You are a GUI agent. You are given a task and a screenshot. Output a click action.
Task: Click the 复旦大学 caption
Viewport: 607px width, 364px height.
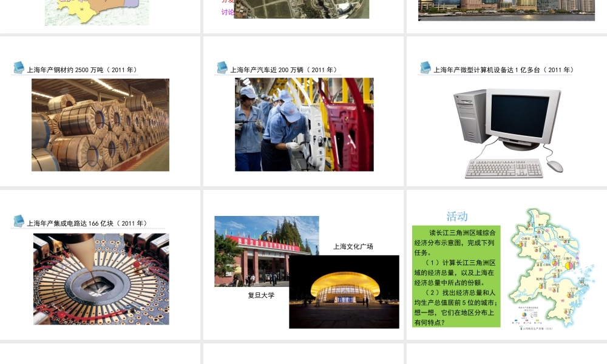(261, 295)
